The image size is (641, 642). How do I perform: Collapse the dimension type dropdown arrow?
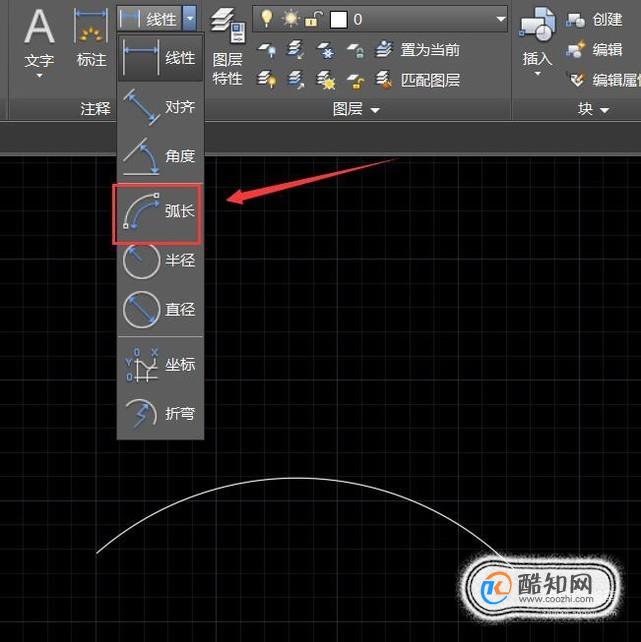tap(190, 19)
